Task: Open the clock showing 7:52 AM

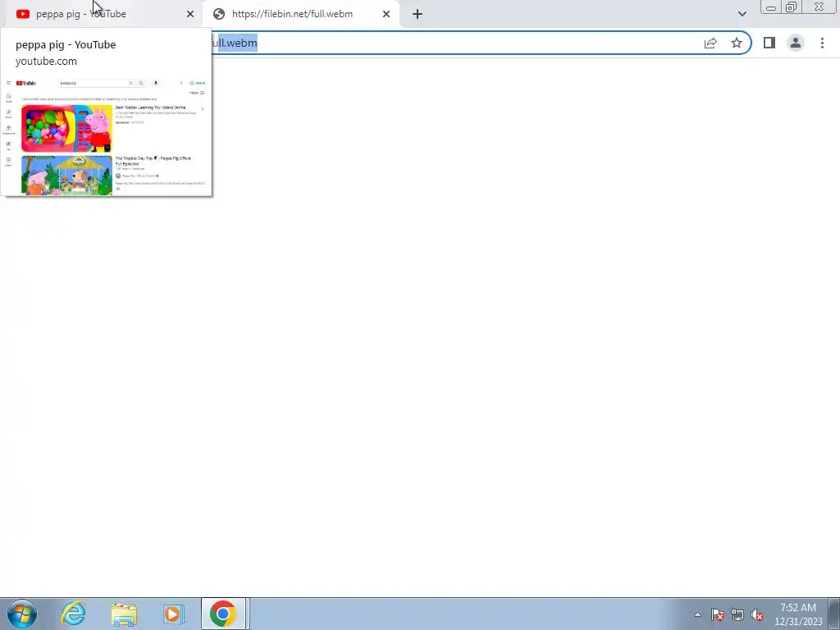Action: 798,614
